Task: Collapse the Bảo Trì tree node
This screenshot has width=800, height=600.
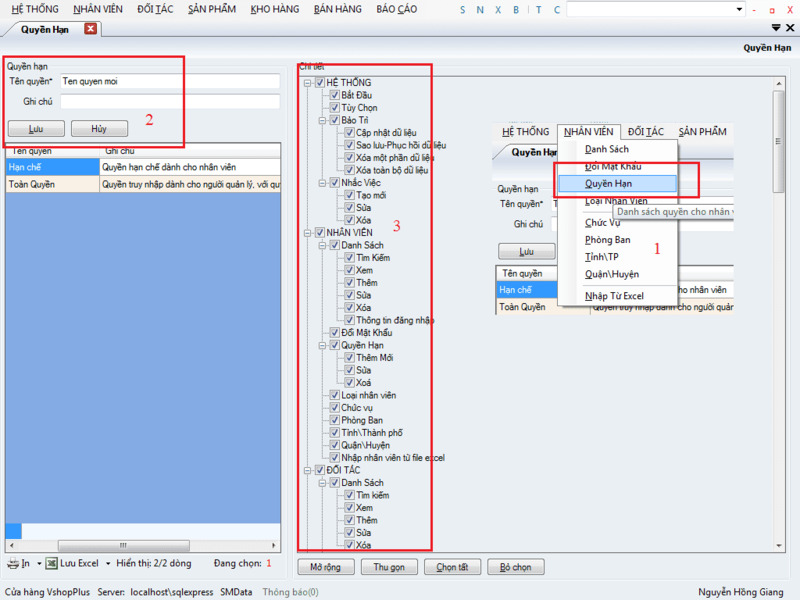Action: tap(322, 120)
